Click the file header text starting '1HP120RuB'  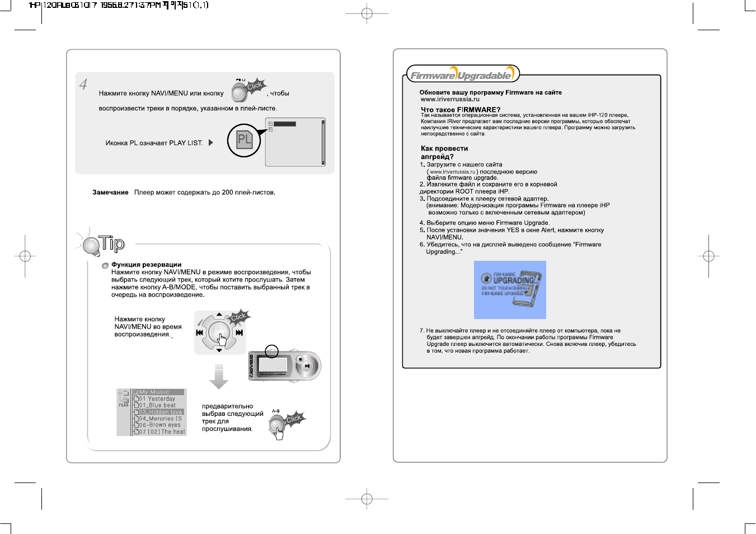pyautogui.click(x=119, y=5)
